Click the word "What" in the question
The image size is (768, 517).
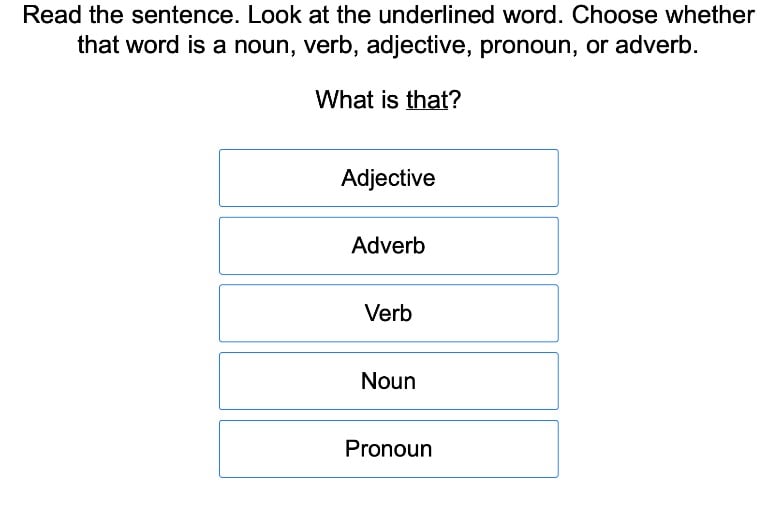point(342,100)
